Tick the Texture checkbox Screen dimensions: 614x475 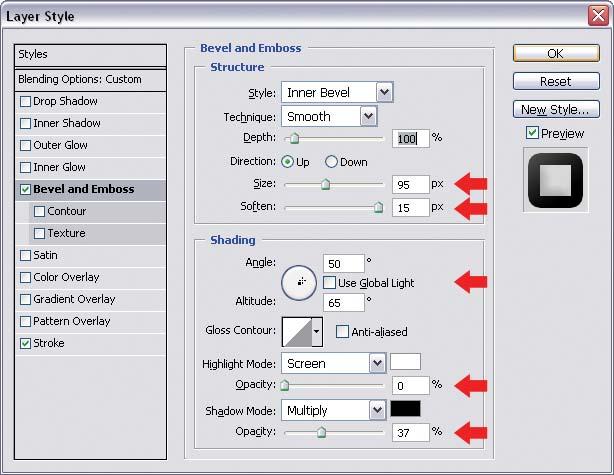click(x=39, y=233)
